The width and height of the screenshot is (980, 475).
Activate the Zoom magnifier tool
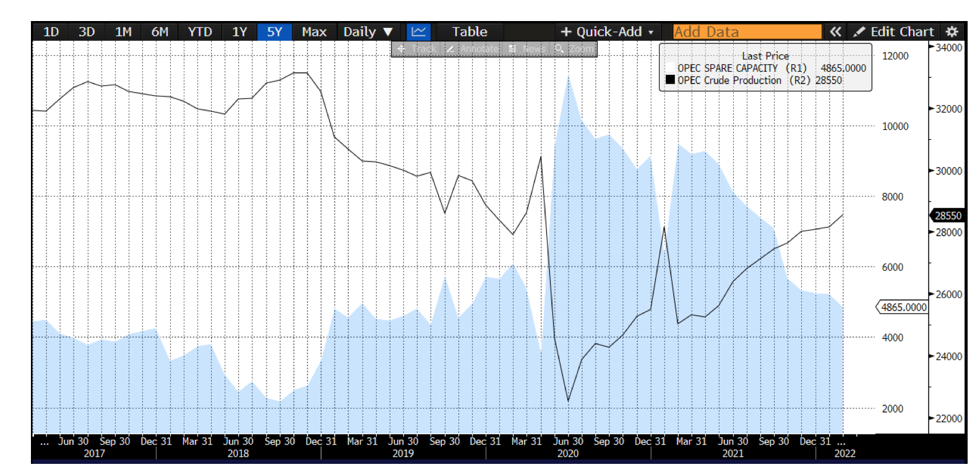click(x=574, y=49)
